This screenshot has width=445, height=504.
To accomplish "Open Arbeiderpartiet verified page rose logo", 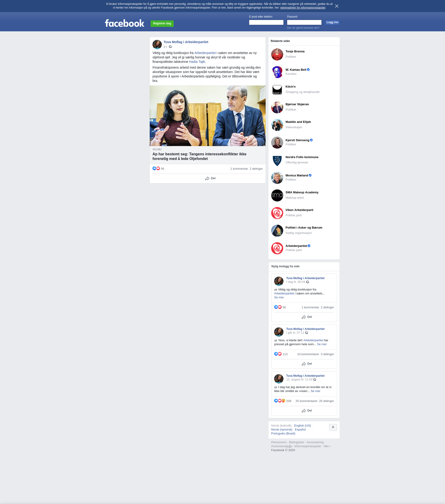I will 277,248.
